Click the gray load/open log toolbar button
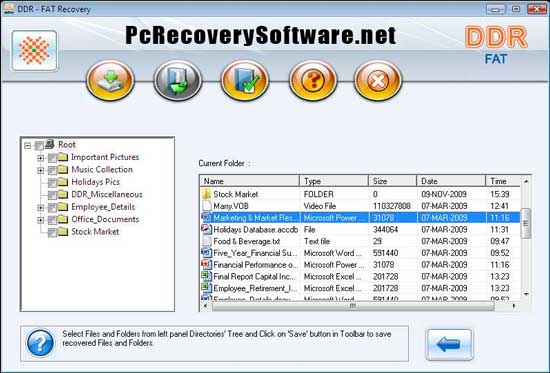 click(x=178, y=81)
